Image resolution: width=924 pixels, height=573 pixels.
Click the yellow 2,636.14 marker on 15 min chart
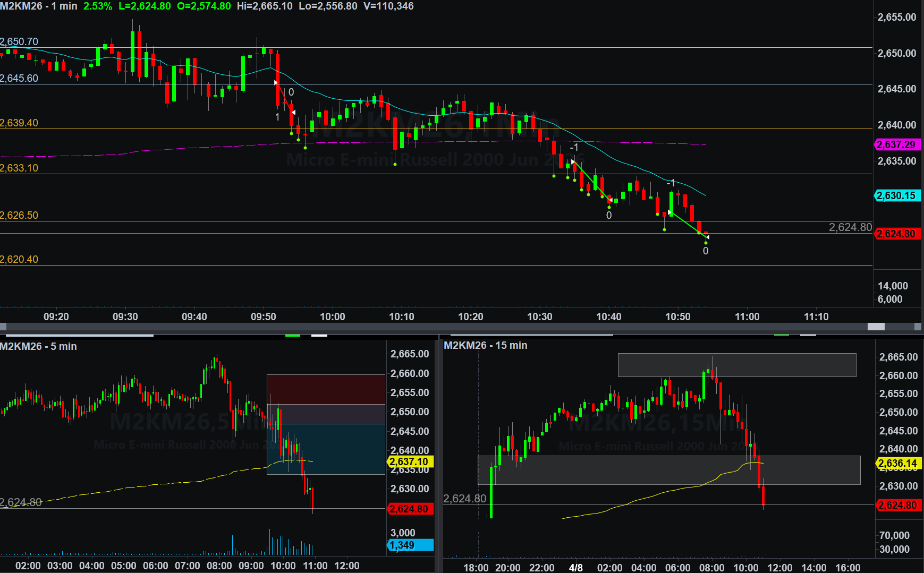[897, 463]
